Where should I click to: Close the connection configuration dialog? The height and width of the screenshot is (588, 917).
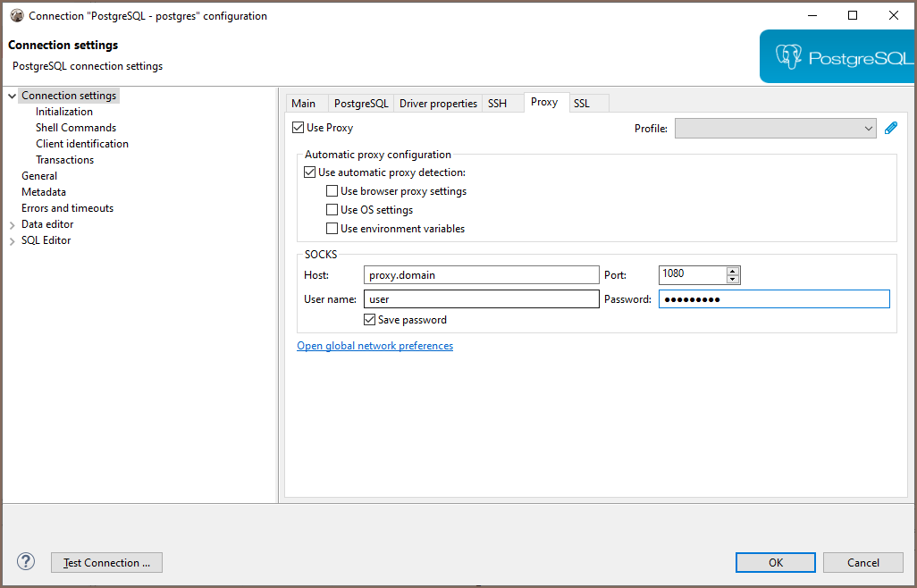[x=894, y=16]
